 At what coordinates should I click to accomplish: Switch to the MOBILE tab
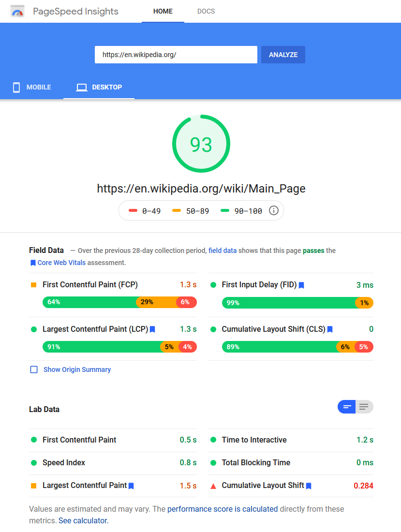click(x=32, y=87)
